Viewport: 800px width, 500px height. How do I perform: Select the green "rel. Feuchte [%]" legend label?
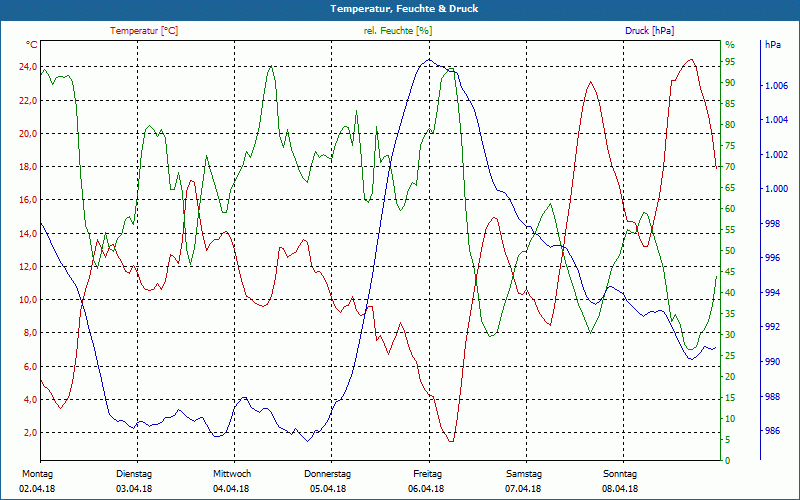point(398,31)
